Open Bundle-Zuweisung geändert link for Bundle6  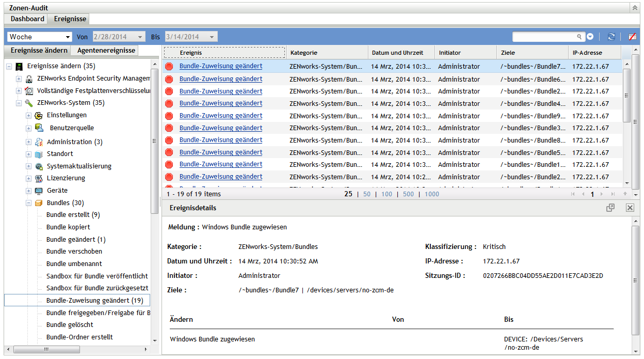tap(221, 79)
